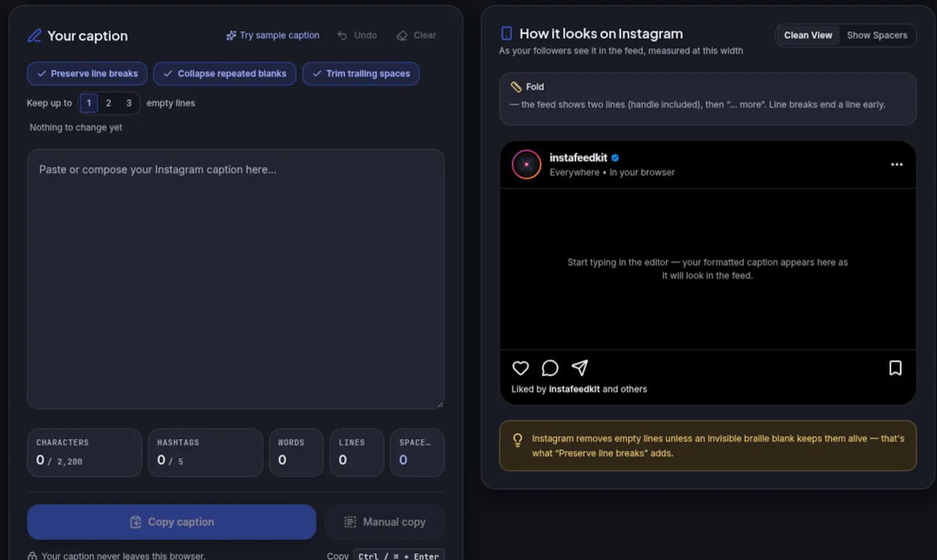Click the Spaces counter card
Image resolution: width=937 pixels, height=560 pixels.
(x=418, y=452)
